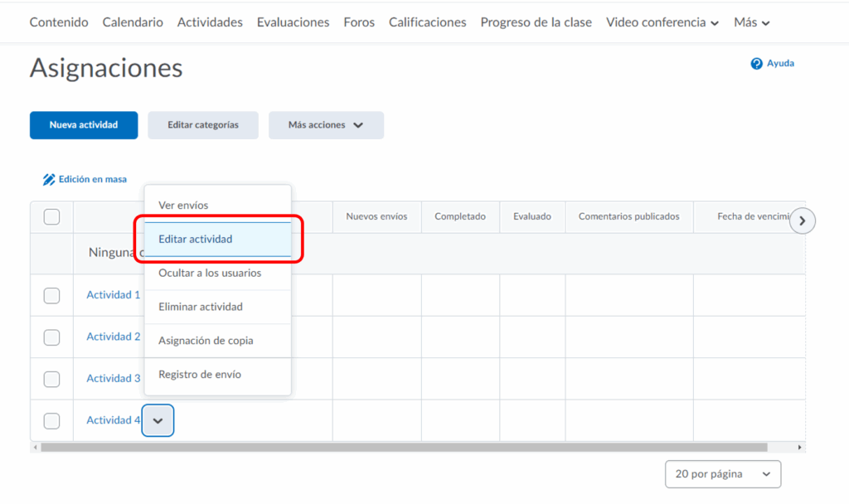Click the horizontal scrollbar track under table

[779, 448]
